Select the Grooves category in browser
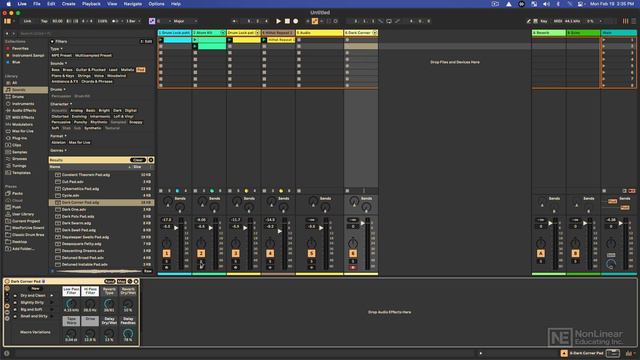 coord(19,159)
